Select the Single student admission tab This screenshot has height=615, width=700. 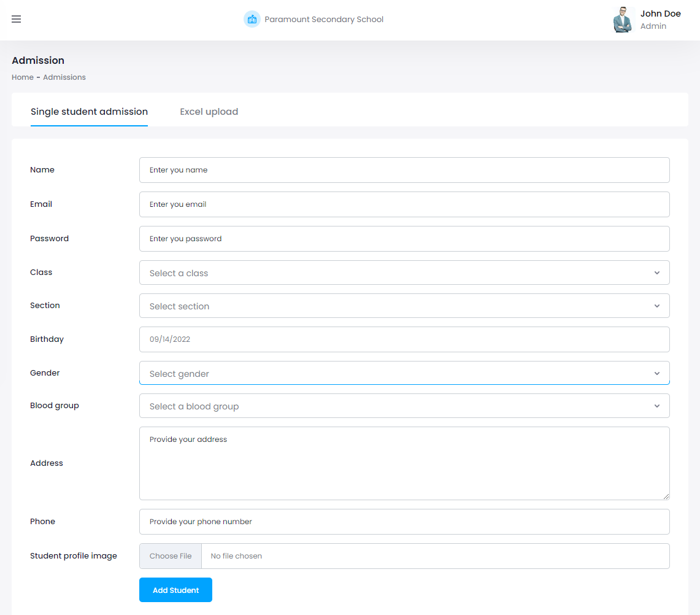pyautogui.click(x=89, y=112)
